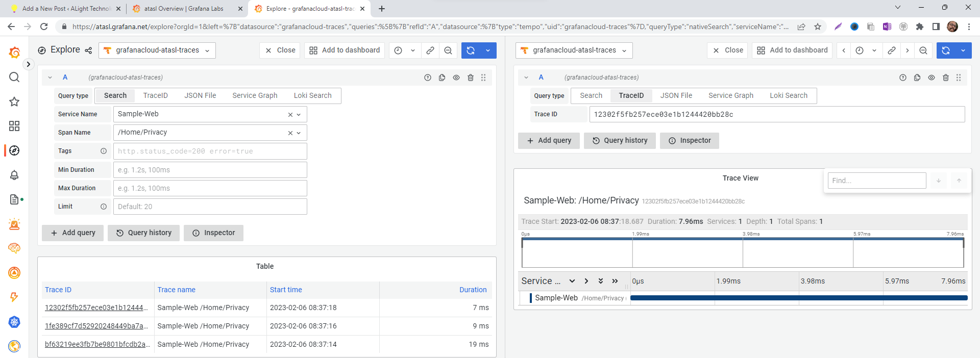Expand the sidebar navigation chevron
Image resolution: width=980 pixels, height=358 pixels.
29,64
